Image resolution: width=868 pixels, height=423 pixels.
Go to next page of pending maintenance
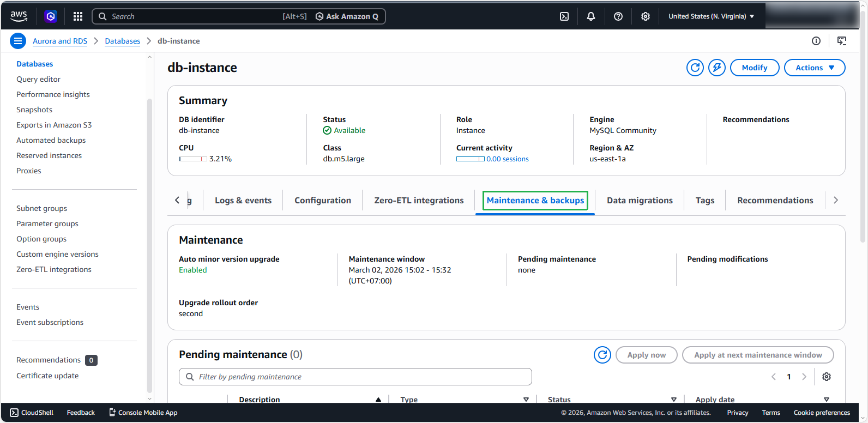[804, 377]
